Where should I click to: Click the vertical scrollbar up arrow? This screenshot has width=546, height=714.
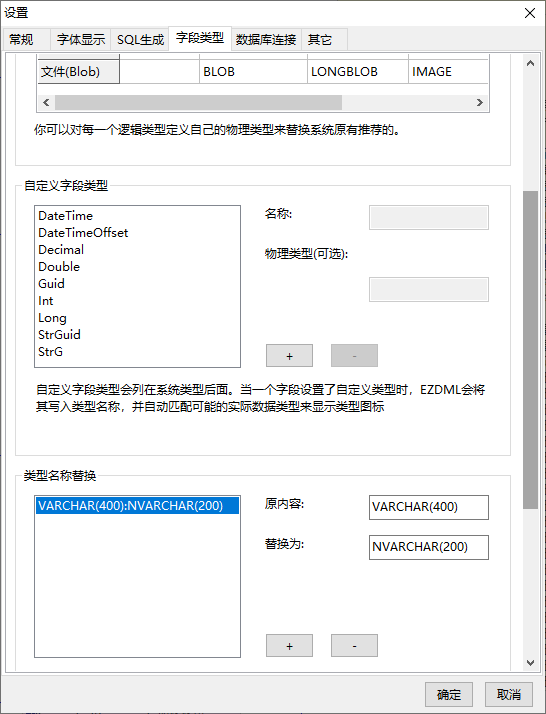click(x=530, y=64)
